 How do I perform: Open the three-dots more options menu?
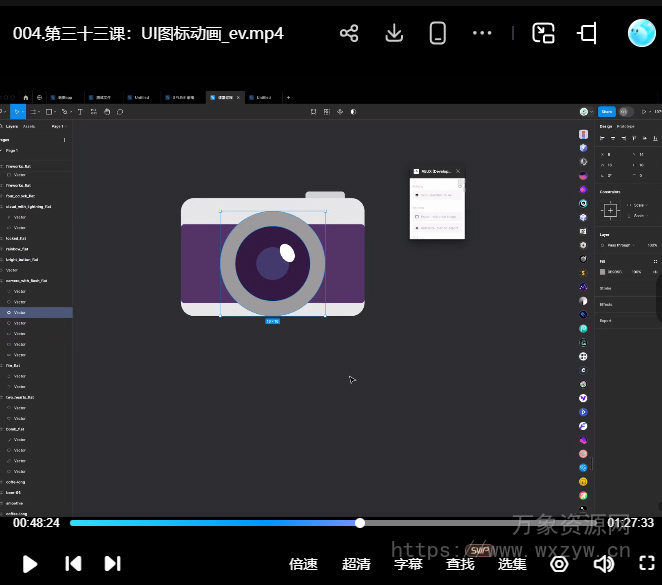pos(482,34)
